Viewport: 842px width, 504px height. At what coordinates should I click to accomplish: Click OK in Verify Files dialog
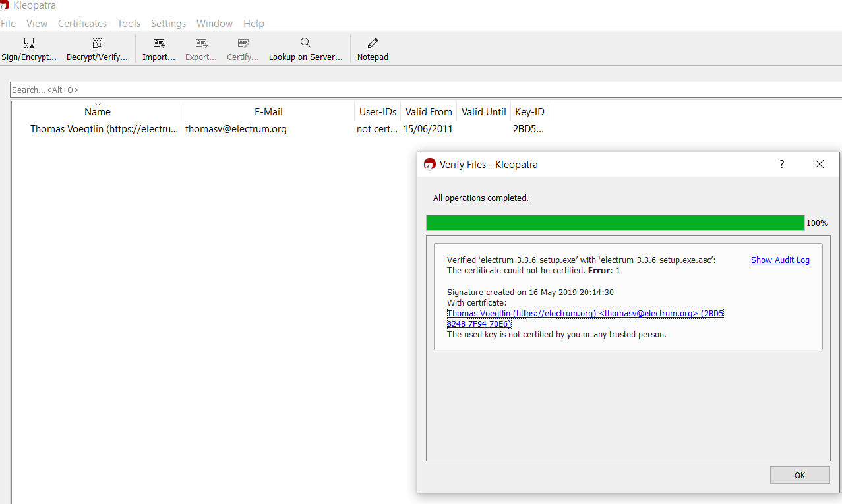(800, 475)
